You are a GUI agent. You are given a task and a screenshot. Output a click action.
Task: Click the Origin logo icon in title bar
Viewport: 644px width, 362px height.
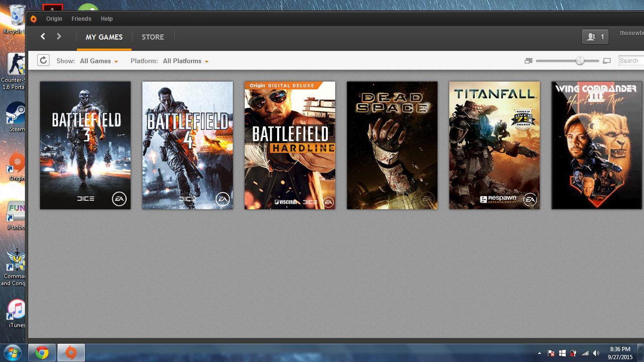33,19
